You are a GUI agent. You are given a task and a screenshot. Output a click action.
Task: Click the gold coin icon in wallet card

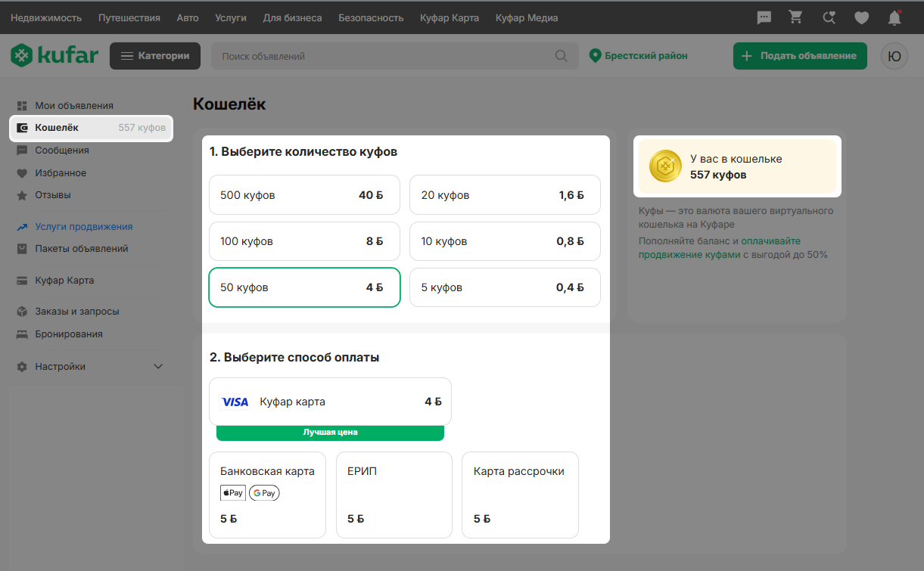point(665,166)
